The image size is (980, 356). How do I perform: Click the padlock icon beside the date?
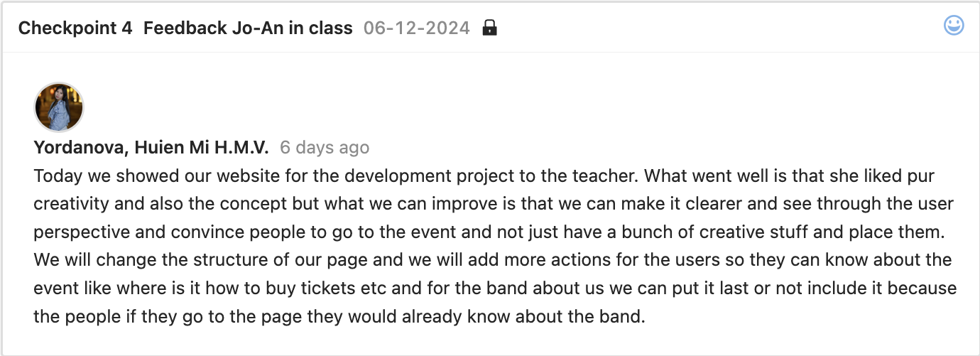(489, 28)
